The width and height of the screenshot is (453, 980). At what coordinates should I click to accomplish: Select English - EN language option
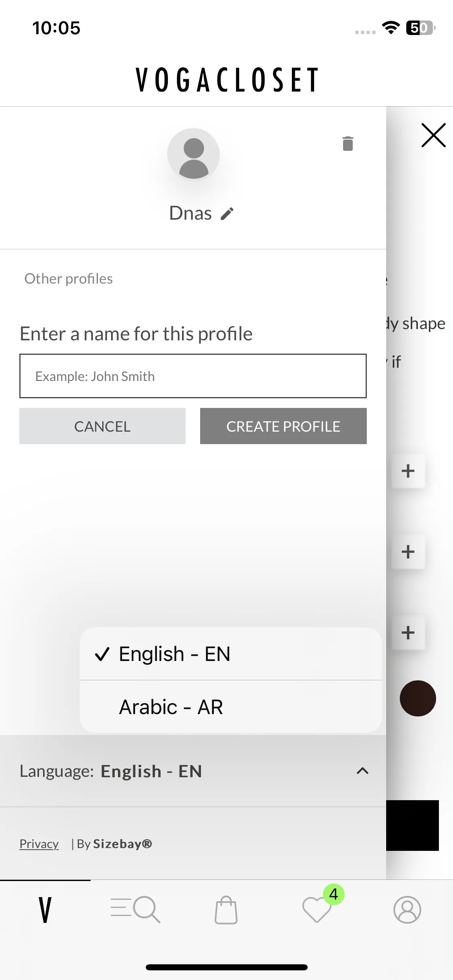pos(231,654)
